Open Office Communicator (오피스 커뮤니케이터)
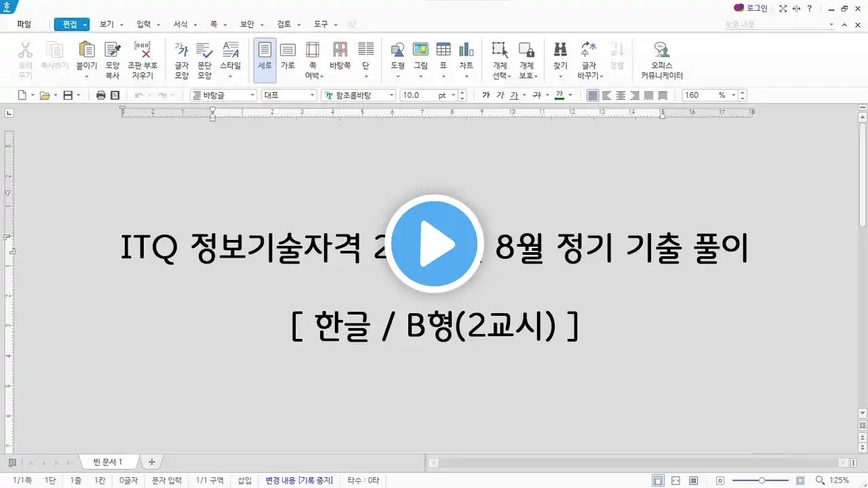 (662, 60)
